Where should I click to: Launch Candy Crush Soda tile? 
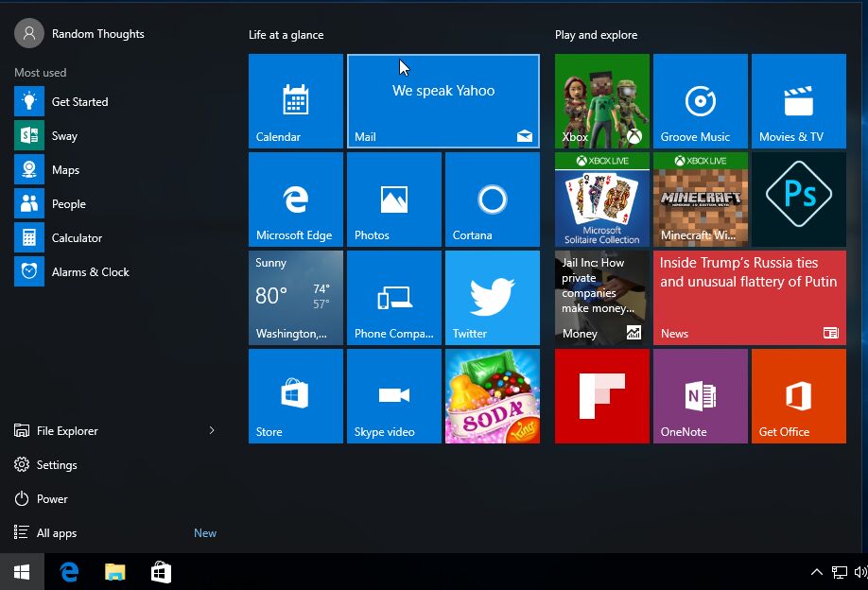click(x=492, y=396)
